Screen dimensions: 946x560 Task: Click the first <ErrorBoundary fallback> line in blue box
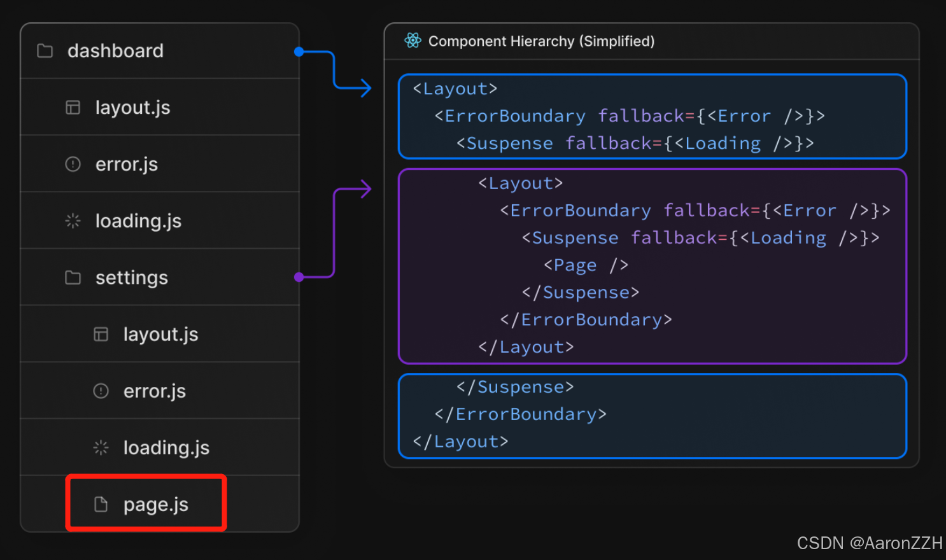tap(630, 116)
